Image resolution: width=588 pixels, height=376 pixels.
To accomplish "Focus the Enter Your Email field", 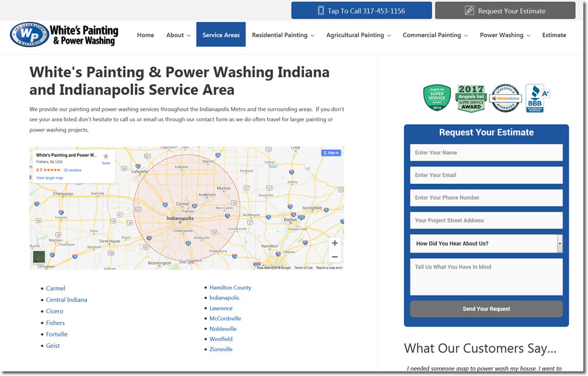I will click(x=487, y=175).
